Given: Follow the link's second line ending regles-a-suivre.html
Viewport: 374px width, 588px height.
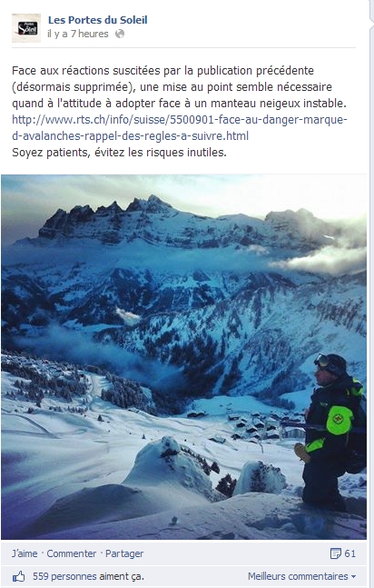Looking at the screenshot, I should point(130,135).
